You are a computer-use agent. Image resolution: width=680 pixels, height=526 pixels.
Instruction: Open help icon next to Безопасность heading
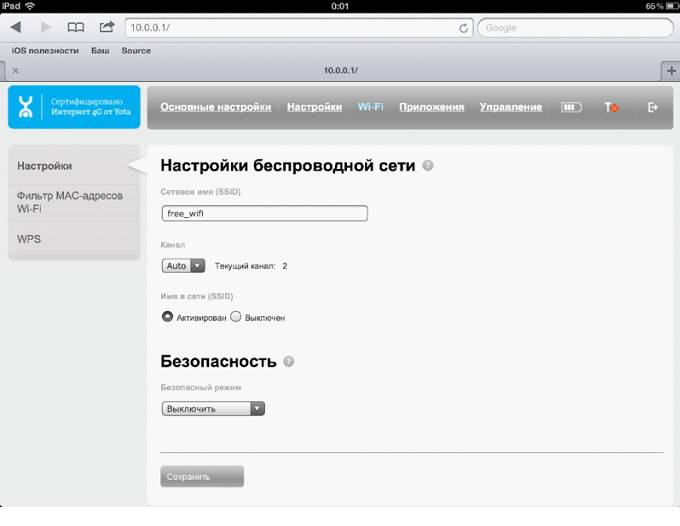tap(288, 361)
